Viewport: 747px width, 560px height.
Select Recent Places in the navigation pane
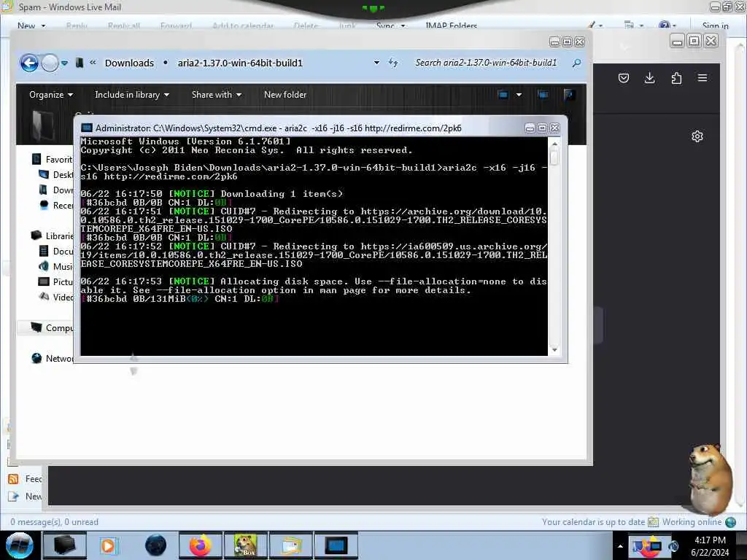coord(55,205)
